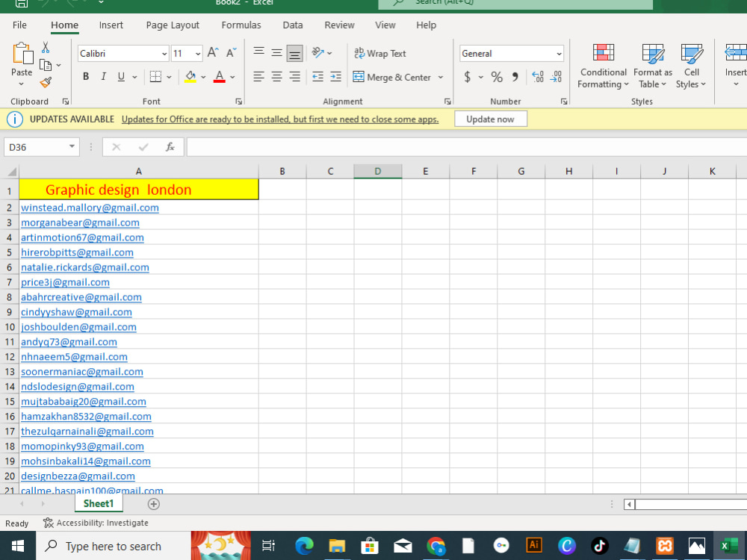Click the Copy icon in Clipboard
Image resolution: width=747 pixels, height=560 pixels.
click(46, 65)
